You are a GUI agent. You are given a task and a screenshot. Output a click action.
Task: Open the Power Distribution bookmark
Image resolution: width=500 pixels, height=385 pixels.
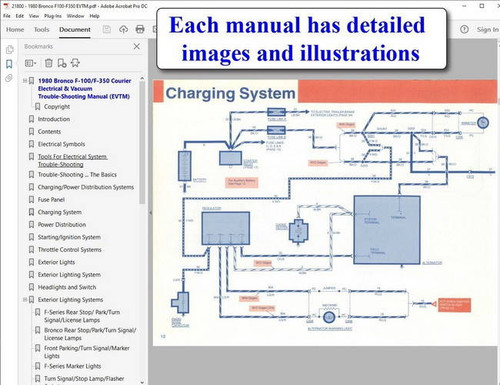[62, 225]
